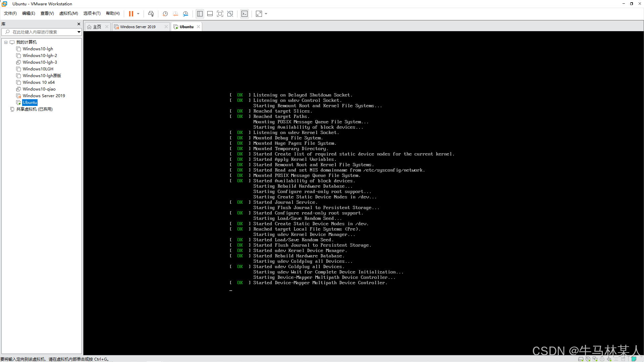Image resolution: width=644 pixels, height=362 pixels.
Task: Open the suspend button dropdown menu
Action: pyautogui.click(x=138, y=14)
